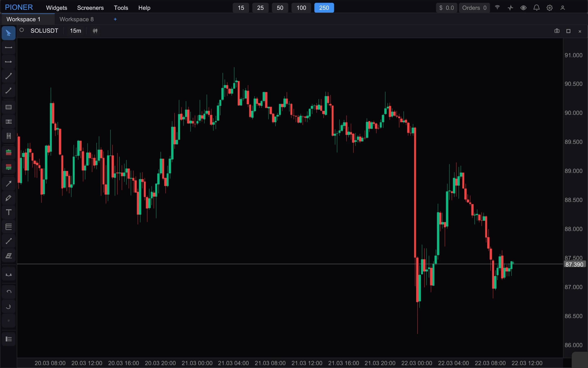Viewport: 588px width, 368px height.
Task: Click the 88.000 price axis label
Action: [574, 229]
